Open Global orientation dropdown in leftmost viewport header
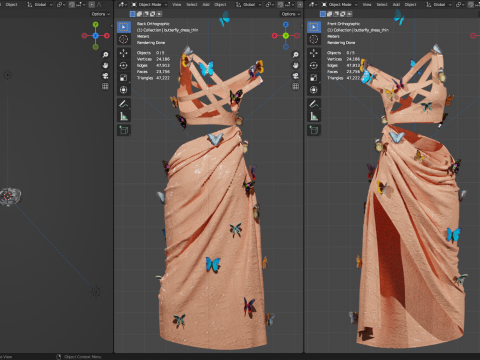 point(40,5)
